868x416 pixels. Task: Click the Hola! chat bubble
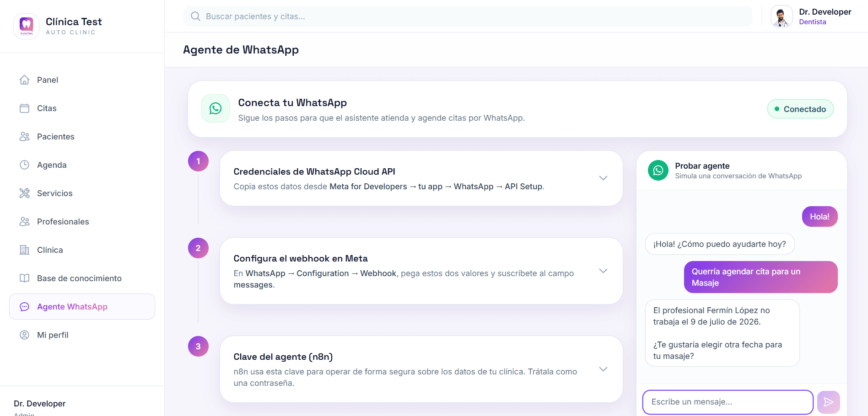(x=819, y=217)
